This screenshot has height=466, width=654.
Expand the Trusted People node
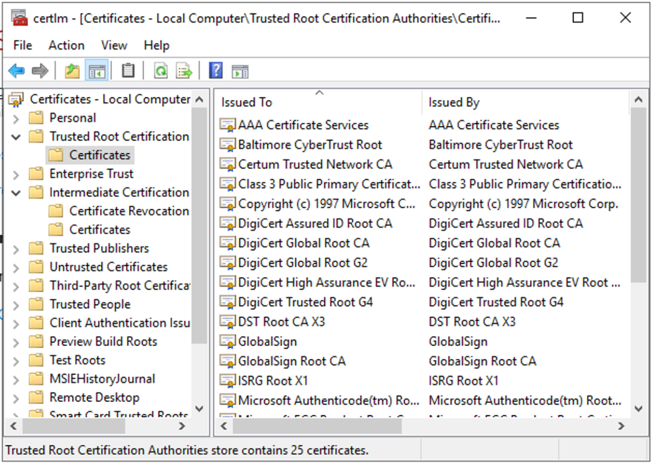click(x=16, y=305)
